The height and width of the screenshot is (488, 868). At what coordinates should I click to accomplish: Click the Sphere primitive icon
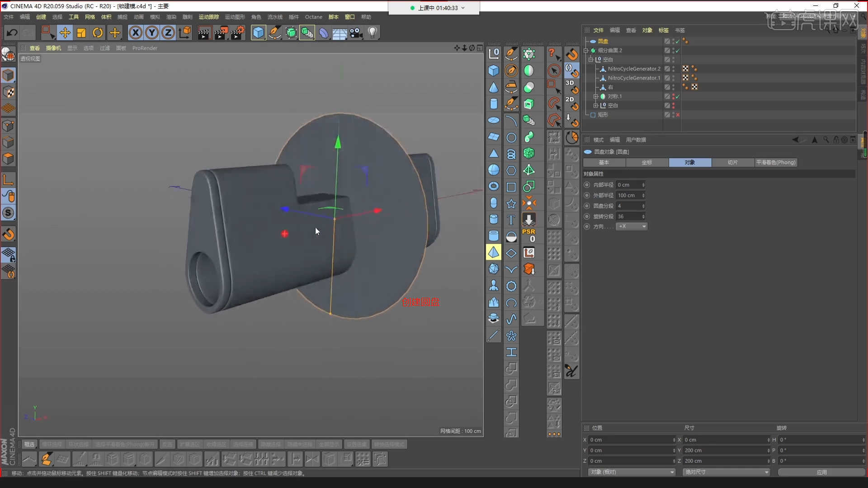tap(494, 170)
